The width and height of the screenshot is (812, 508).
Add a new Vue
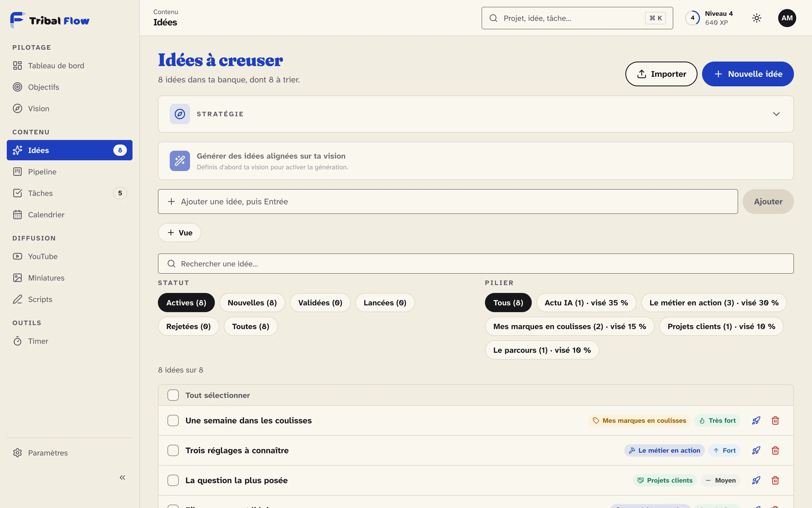[180, 233]
